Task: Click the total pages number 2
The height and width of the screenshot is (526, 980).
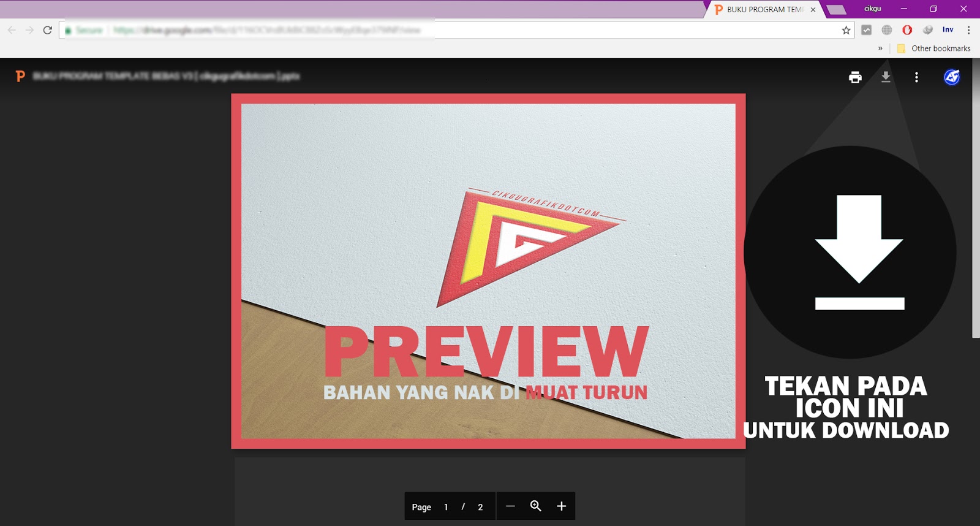Action: (480, 507)
